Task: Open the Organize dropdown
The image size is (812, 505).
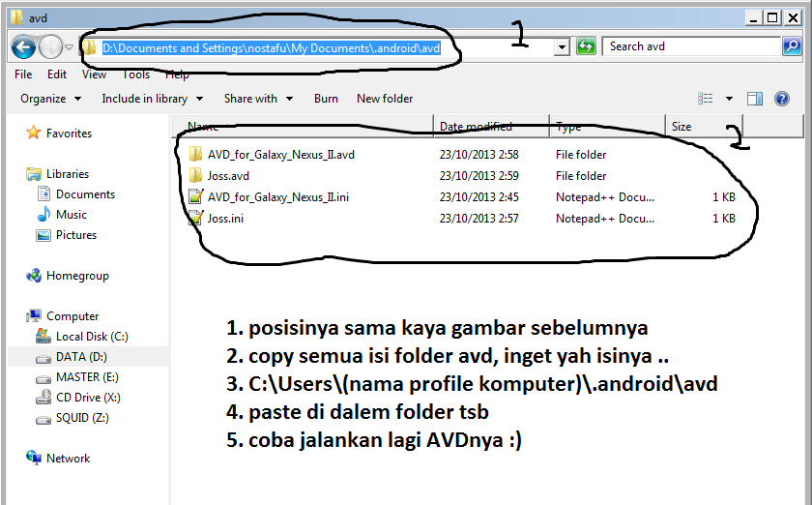Action: [50, 99]
